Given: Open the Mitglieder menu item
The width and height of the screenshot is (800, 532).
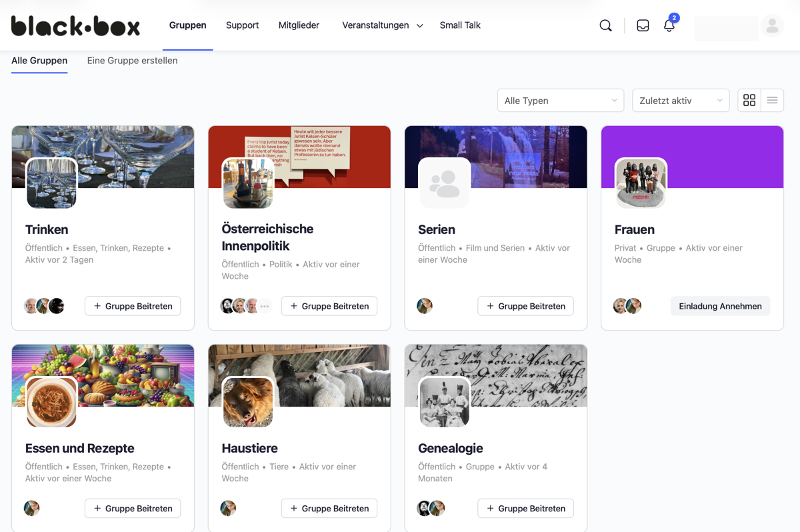Looking at the screenshot, I should tap(299, 25).
